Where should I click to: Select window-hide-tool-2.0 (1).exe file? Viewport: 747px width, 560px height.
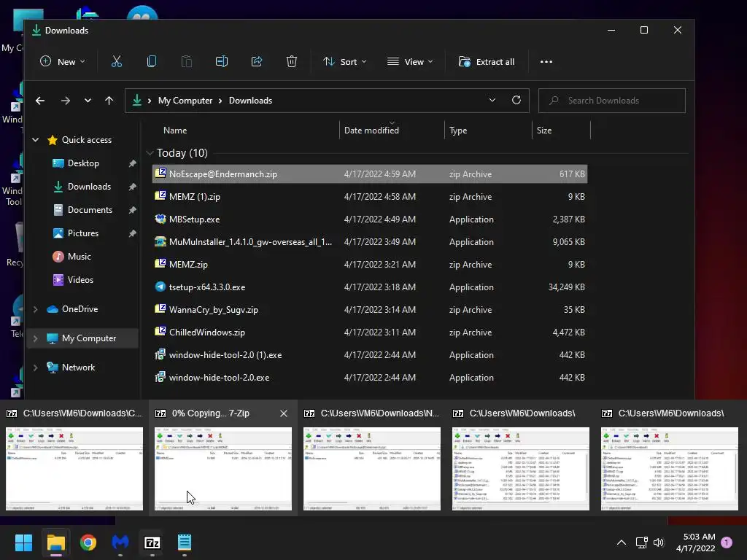point(370,355)
